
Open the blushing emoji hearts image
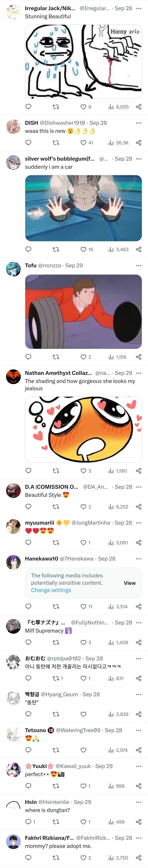[83, 429]
